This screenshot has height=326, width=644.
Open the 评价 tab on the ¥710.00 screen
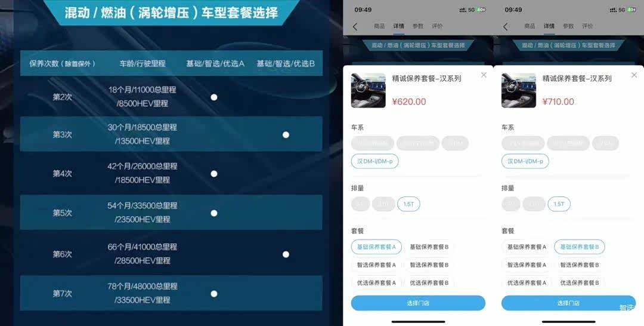(587, 26)
